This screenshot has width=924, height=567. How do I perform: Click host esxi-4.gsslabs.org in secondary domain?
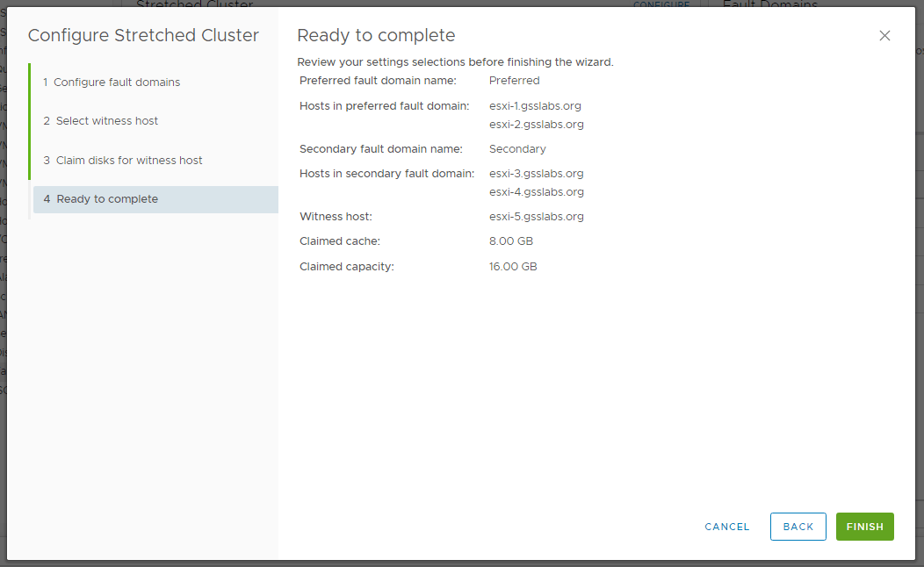click(x=536, y=192)
